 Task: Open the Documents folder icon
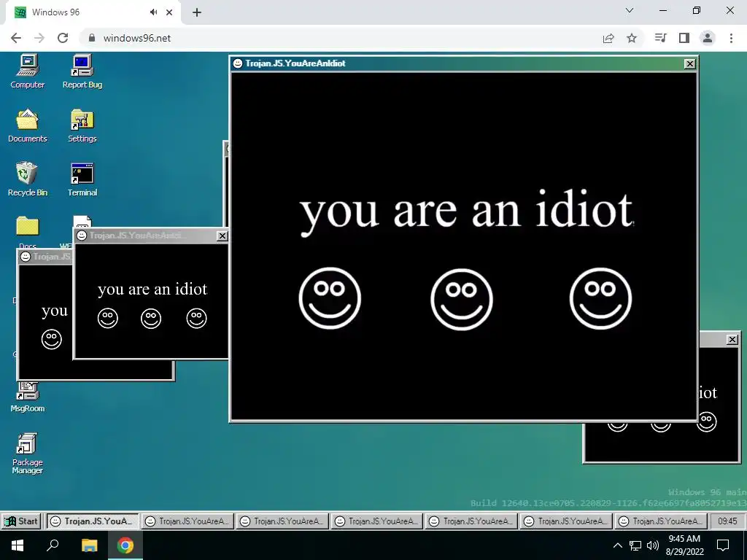coord(27,125)
